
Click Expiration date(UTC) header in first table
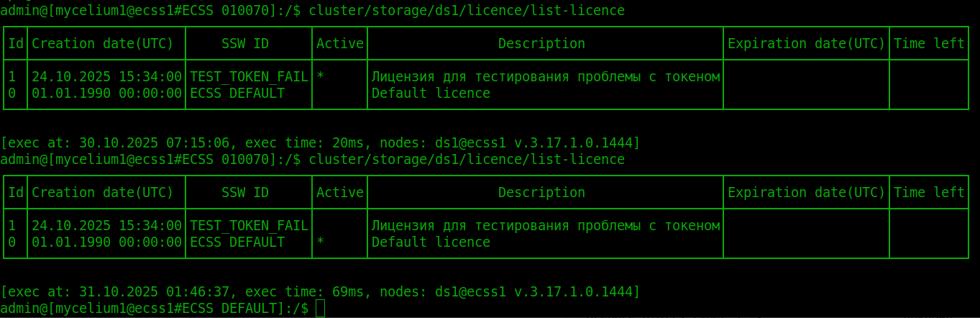[x=806, y=44]
